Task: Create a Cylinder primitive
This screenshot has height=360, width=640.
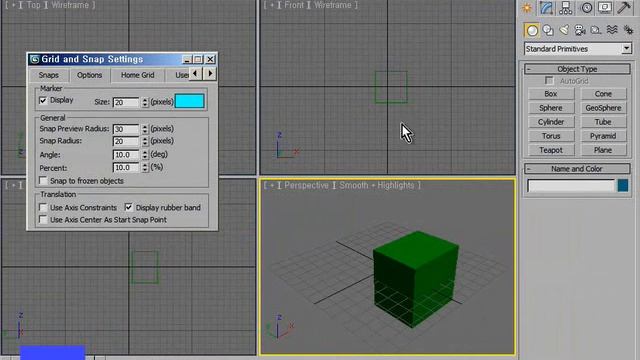Action: pyautogui.click(x=551, y=122)
